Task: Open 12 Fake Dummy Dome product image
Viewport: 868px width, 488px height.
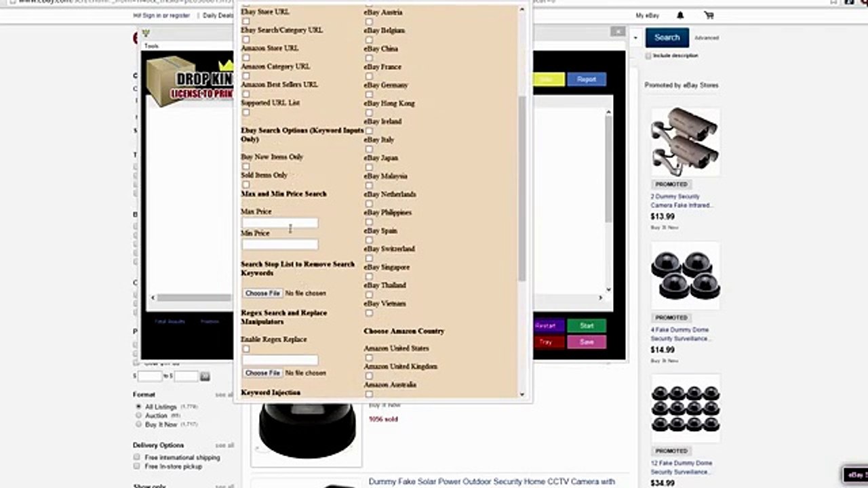Action: 685,409
